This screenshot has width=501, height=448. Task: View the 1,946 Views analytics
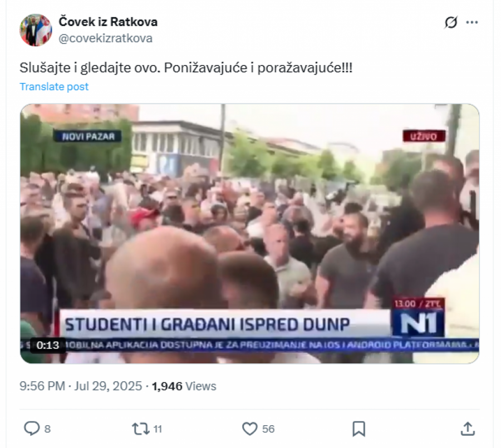[x=184, y=386]
